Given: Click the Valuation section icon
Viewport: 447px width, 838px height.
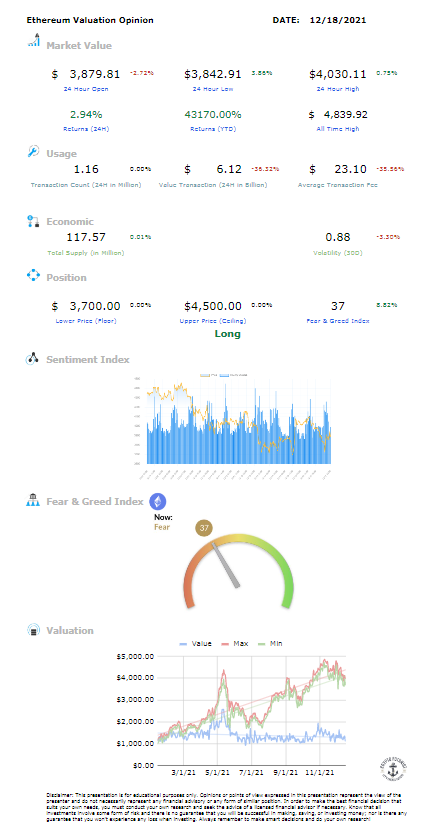Looking at the screenshot, I should pyautogui.click(x=34, y=630).
